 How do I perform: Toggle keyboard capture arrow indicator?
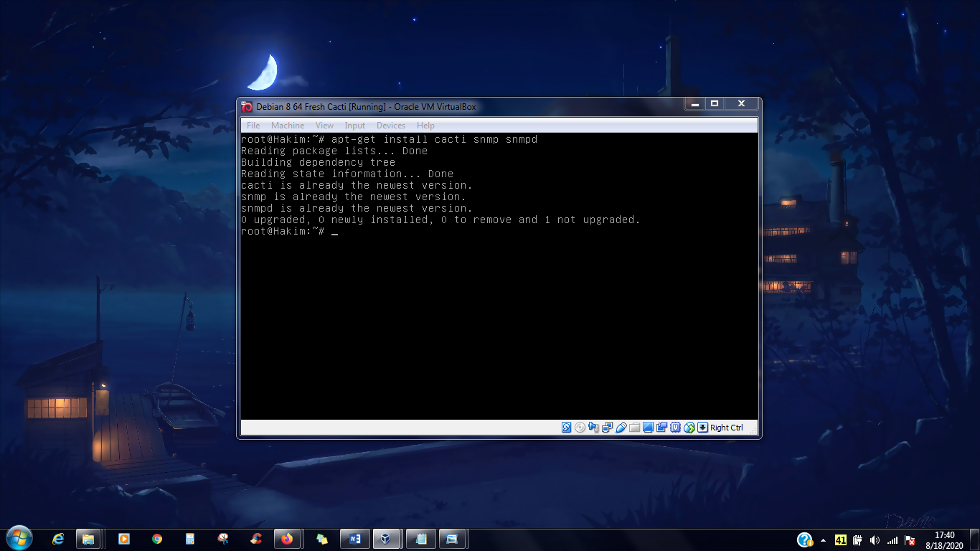703,428
